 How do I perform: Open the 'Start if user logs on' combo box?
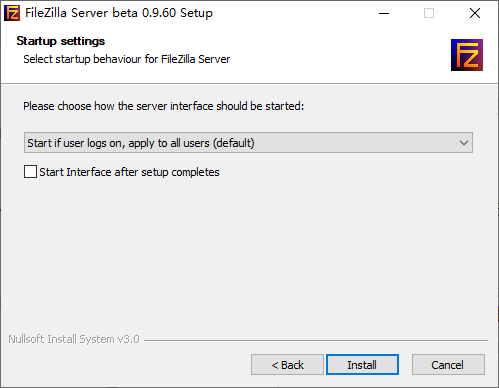point(248,143)
